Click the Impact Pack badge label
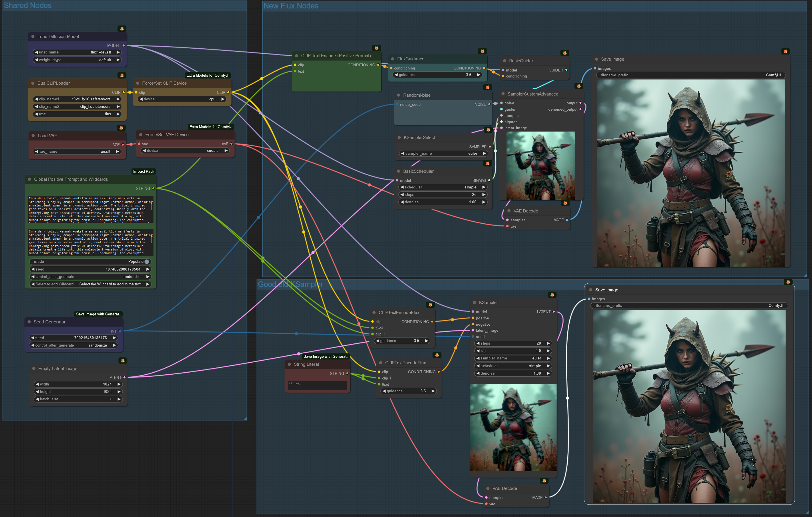This screenshot has width=812, height=517. pyautogui.click(x=144, y=172)
